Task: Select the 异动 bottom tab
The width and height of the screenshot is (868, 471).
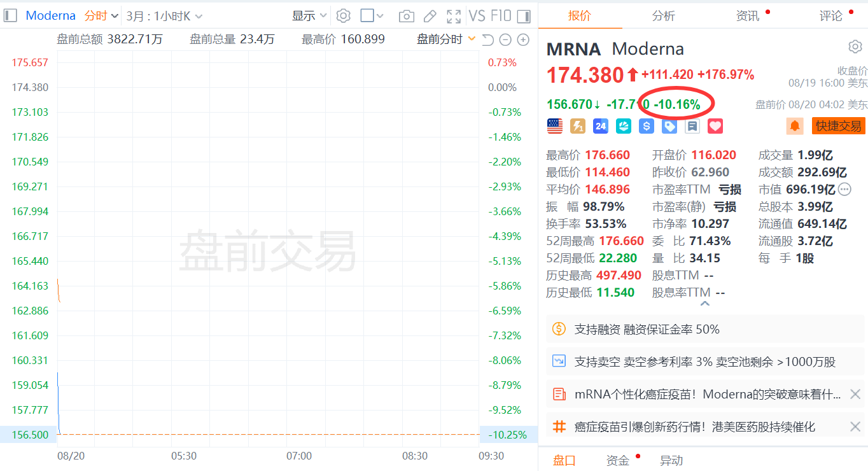Action: (x=671, y=460)
